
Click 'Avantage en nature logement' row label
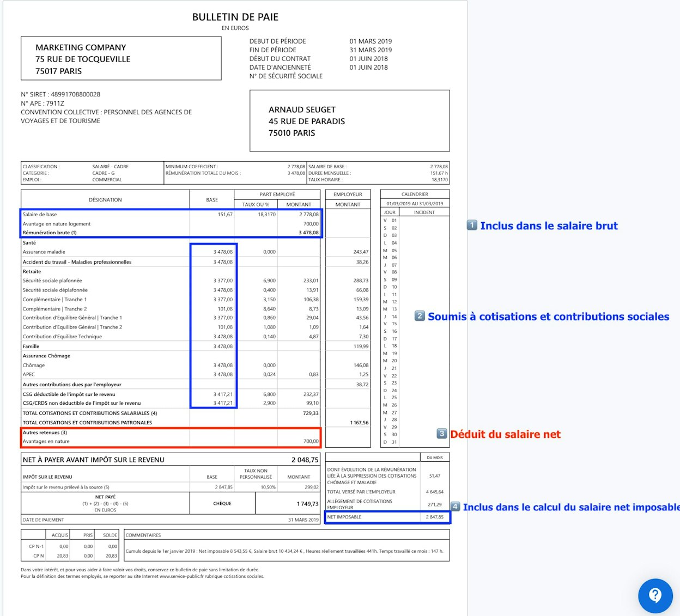tap(57, 224)
